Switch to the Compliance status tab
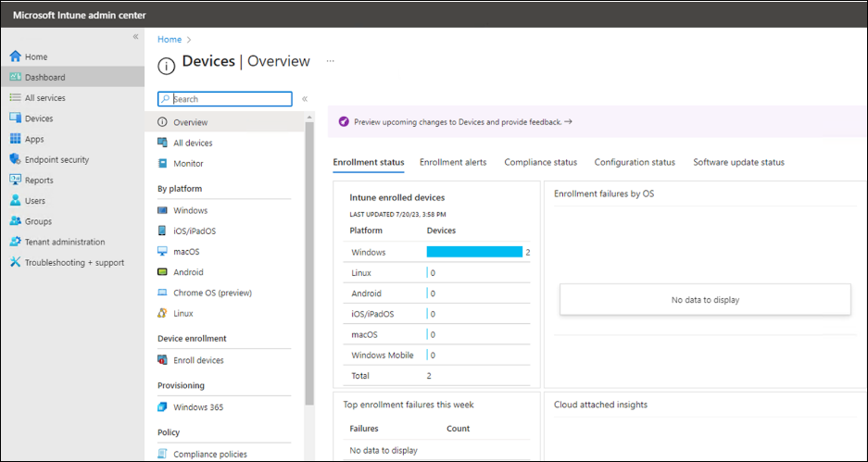Screen dimensions: 868x462 click(x=540, y=162)
